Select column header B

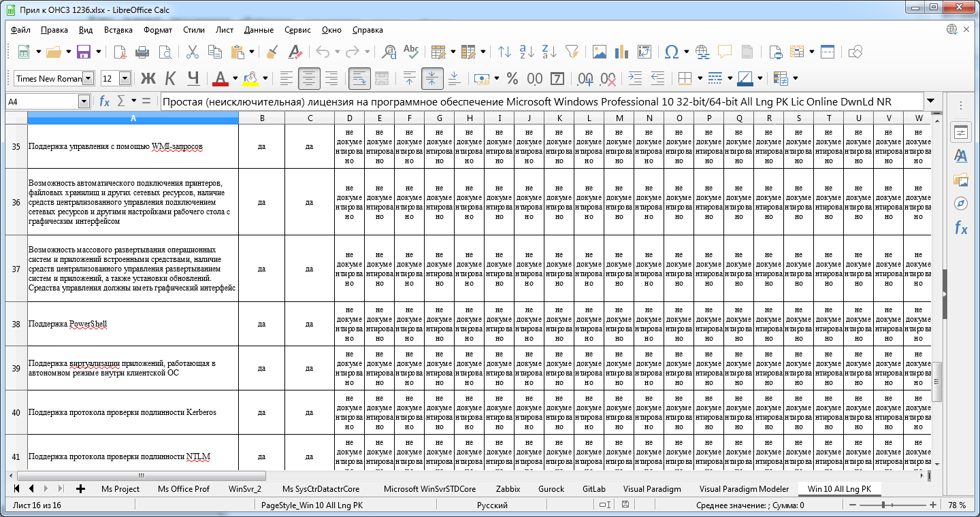pyautogui.click(x=262, y=118)
